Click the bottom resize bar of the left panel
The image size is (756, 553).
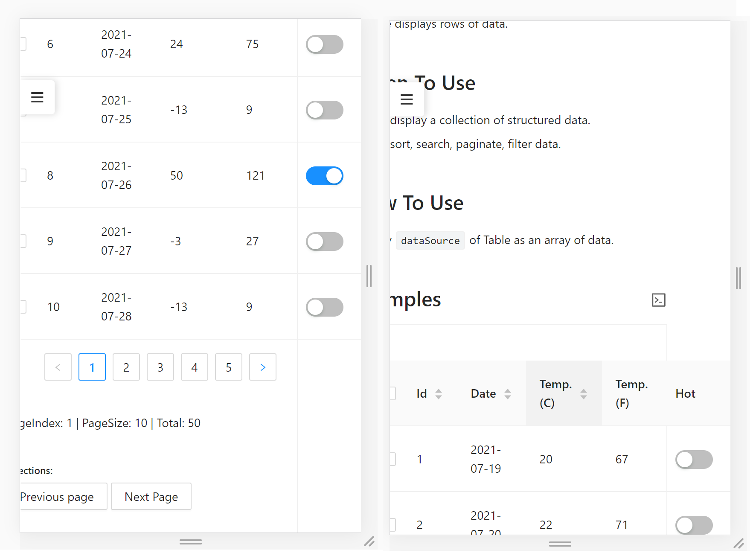tap(191, 542)
